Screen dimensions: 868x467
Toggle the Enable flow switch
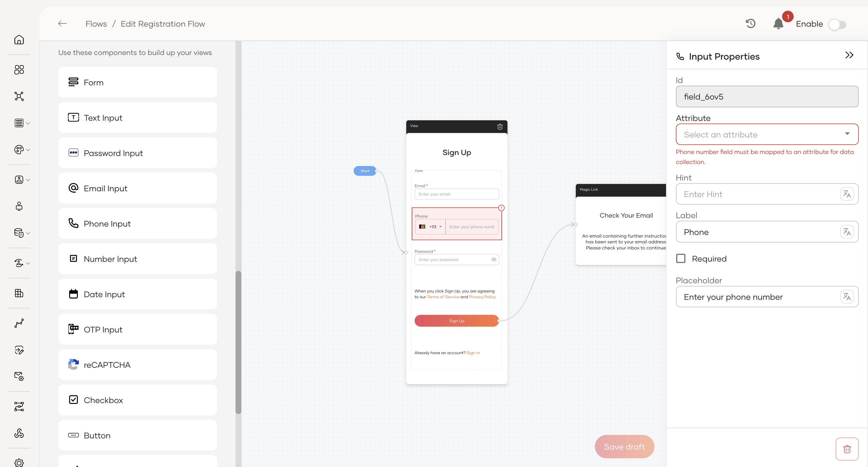[x=837, y=24]
